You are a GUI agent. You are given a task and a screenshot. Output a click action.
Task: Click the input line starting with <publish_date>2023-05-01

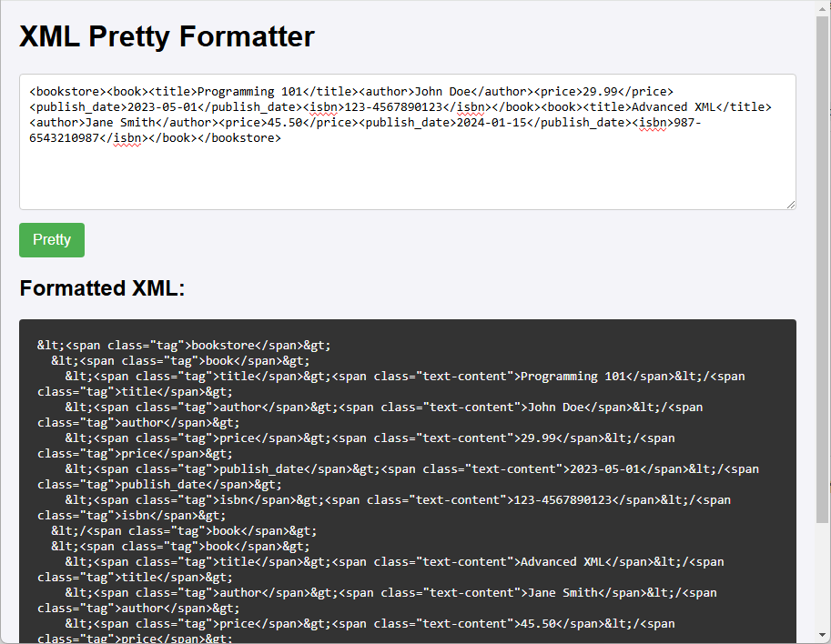coord(400,107)
